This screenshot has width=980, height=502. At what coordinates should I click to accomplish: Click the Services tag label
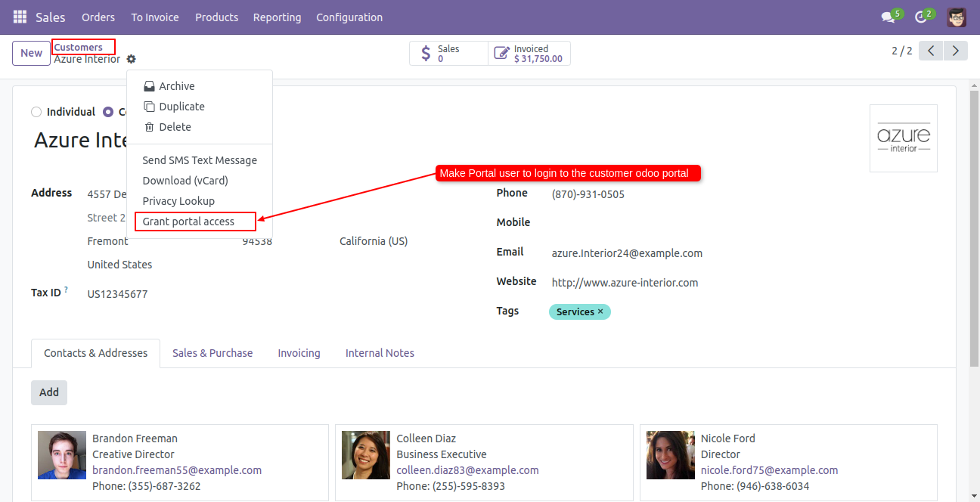point(575,311)
